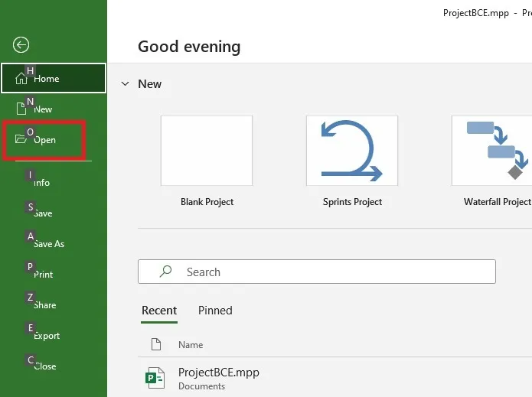
Task: Go to Export in backstage menu
Action: (x=47, y=336)
